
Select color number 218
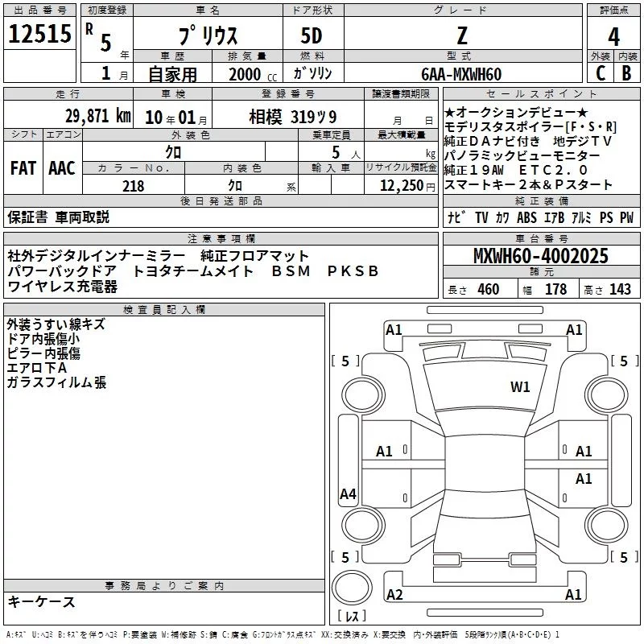(134, 186)
